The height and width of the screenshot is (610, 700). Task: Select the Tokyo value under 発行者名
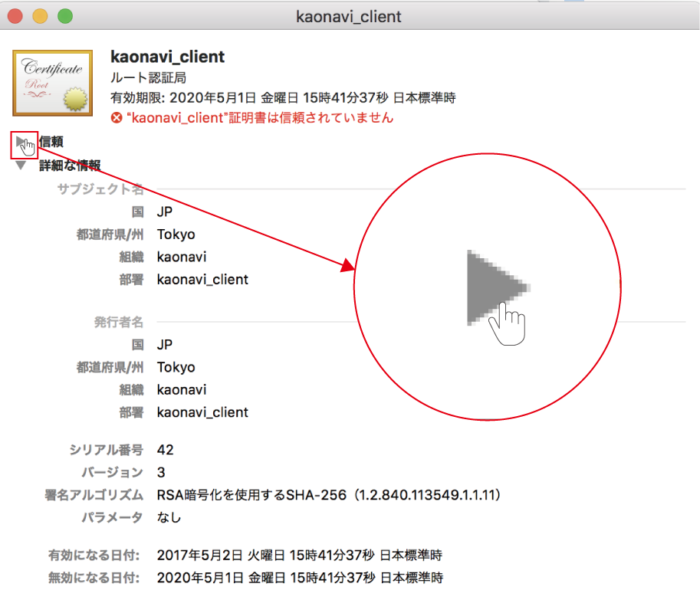tap(176, 367)
